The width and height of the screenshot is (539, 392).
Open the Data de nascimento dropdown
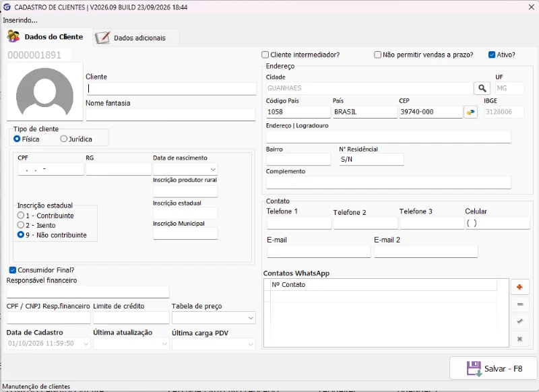[213, 169]
